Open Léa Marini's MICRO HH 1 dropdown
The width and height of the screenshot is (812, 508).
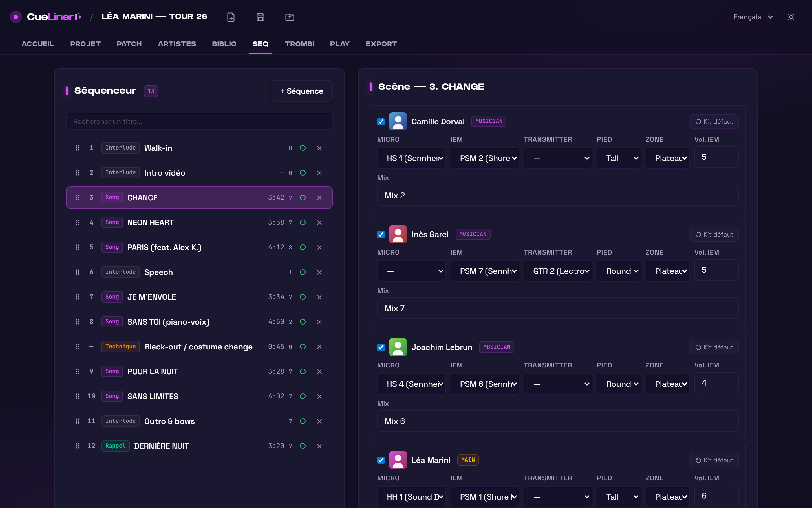coord(411,497)
